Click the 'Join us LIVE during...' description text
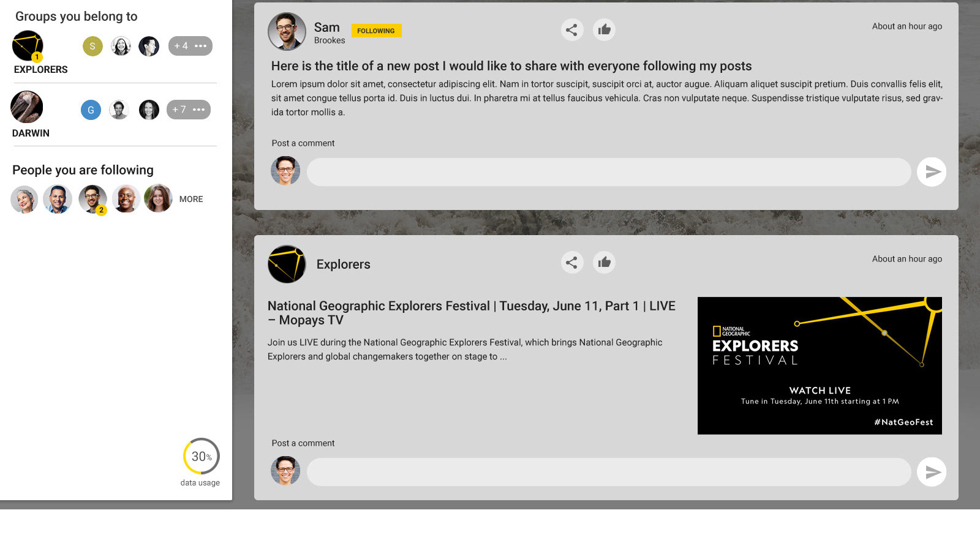The height and width of the screenshot is (551, 980). pos(465,350)
